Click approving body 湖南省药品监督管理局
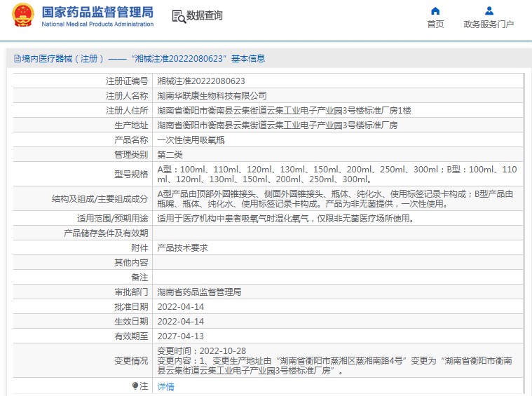 pyautogui.click(x=200, y=292)
